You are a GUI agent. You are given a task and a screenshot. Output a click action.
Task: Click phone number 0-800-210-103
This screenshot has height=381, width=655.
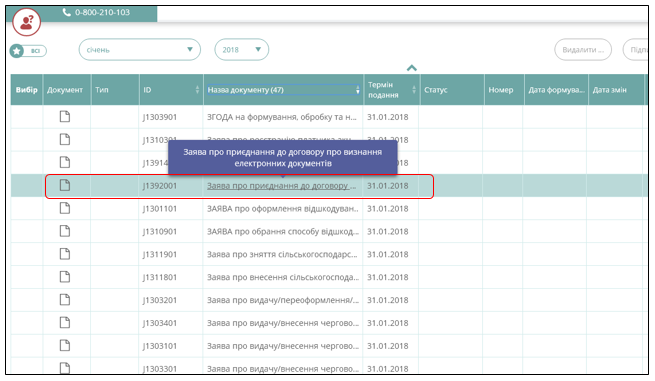pos(102,13)
